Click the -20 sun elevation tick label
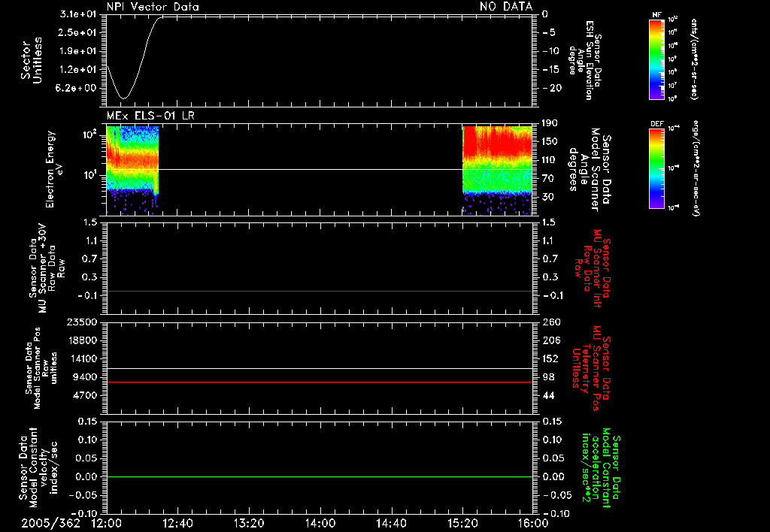Viewport: 770px width, 532px height. [551, 88]
